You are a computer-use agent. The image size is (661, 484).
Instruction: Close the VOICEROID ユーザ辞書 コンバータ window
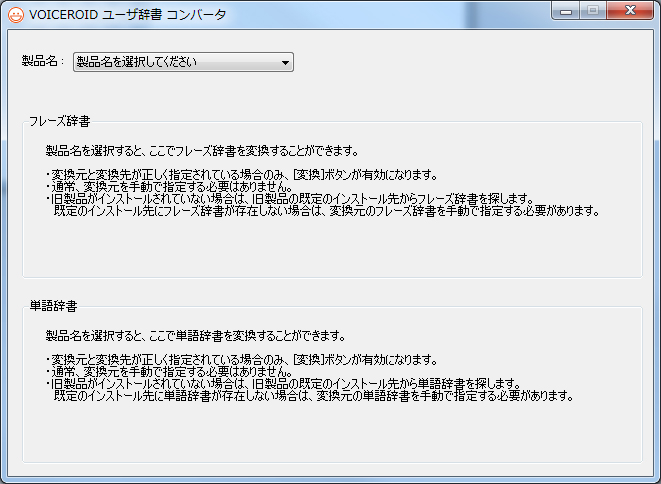[x=630, y=11]
